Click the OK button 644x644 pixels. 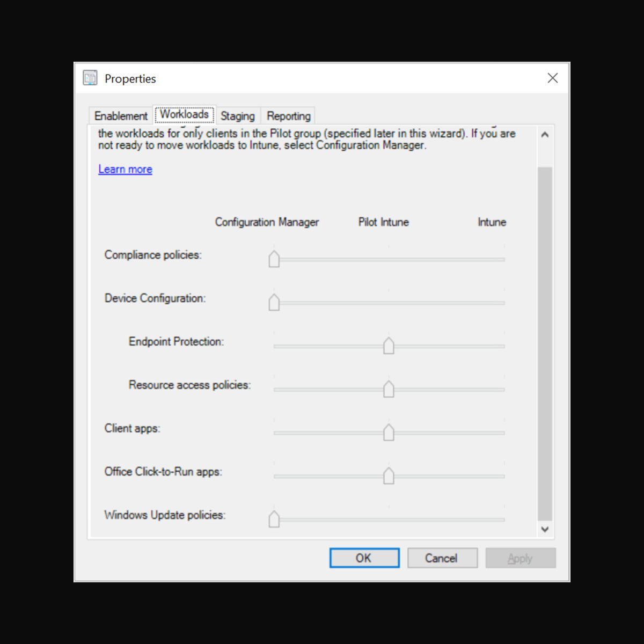click(x=364, y=558)
